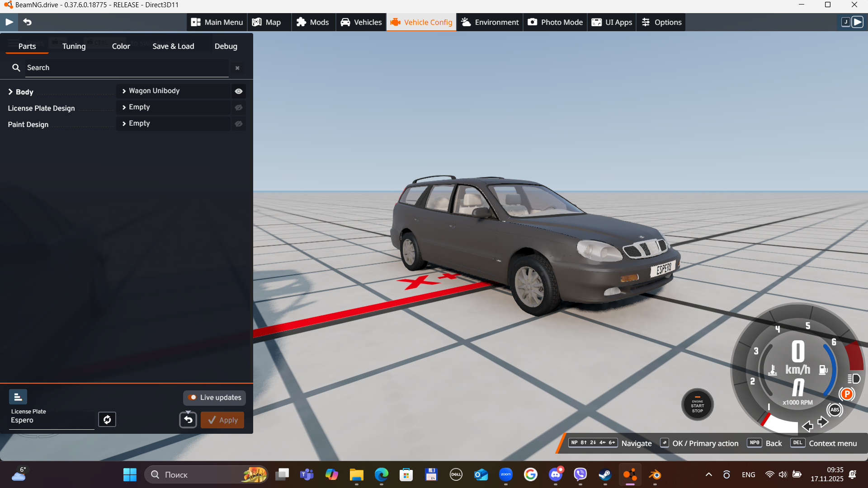Open the Environment menu

(490, 22)
